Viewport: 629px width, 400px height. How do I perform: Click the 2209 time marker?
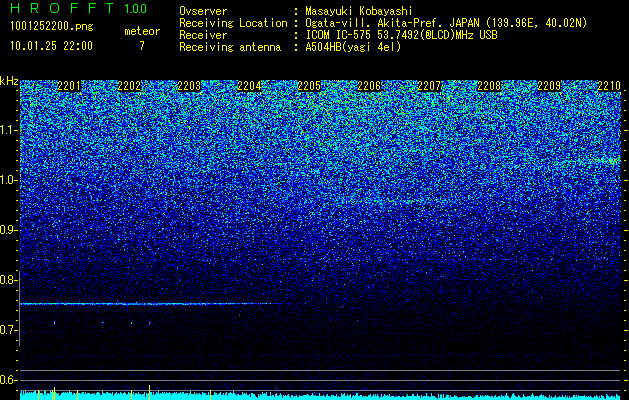tap(549, 86)
